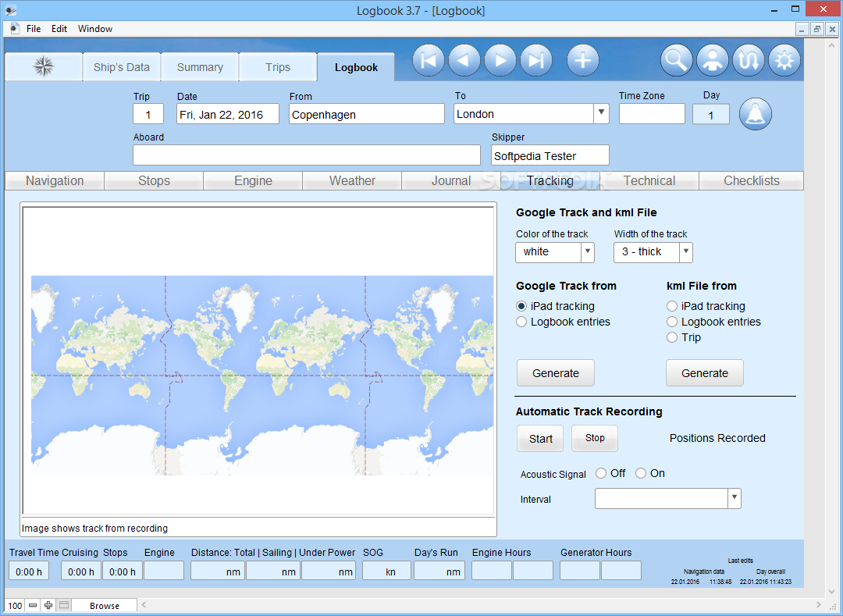This screenshot has width=843, height=616.
Task: Open the To destination dropdown
Action: 601,113
